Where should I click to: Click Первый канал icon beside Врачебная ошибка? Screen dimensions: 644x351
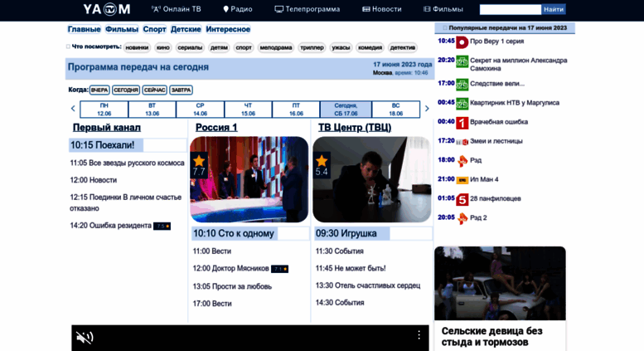pyautogui.click(x=462, y=123)
